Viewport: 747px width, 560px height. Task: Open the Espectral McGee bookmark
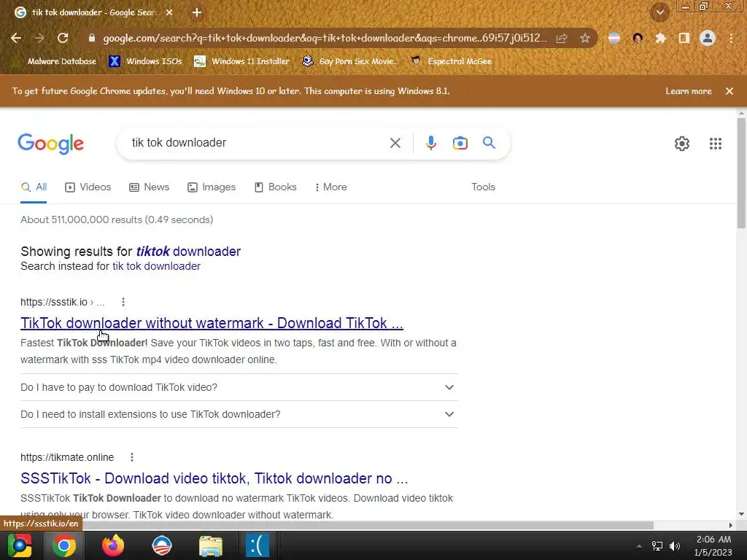(451, 61)
